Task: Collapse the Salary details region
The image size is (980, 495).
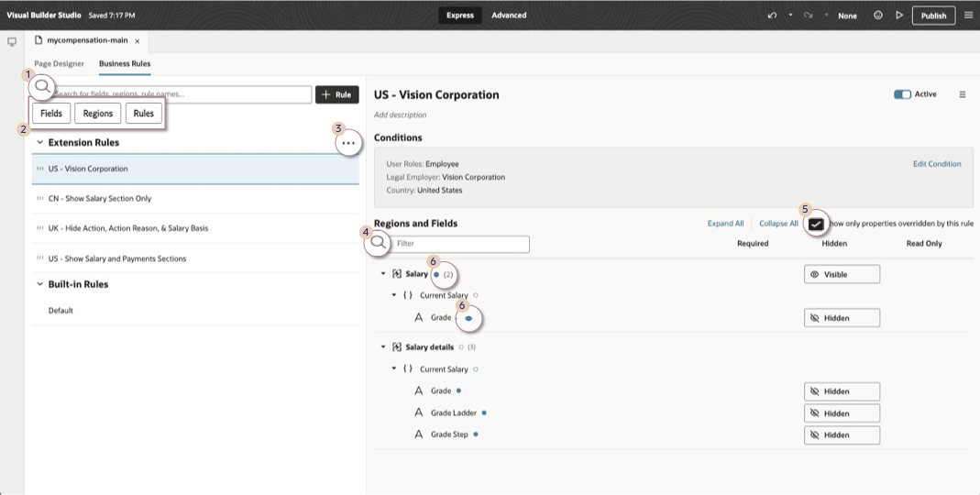Action: coord(384,347)
